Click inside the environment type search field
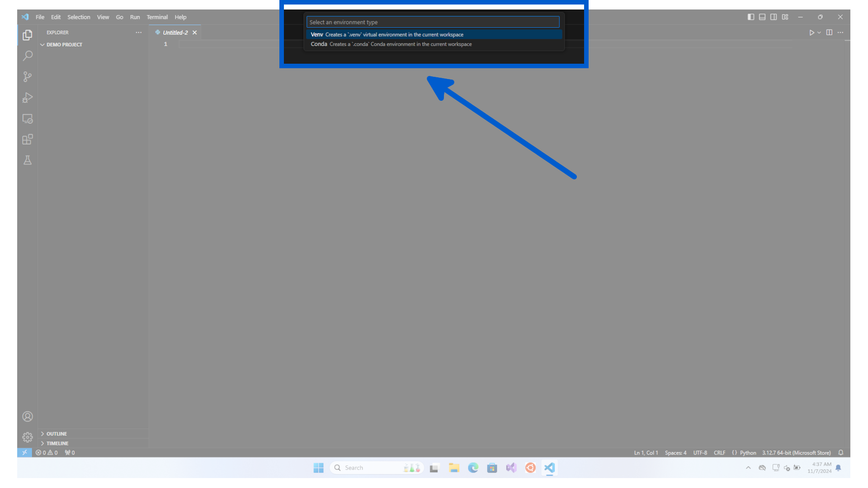This screenshot has width=868, height=488. pyautogui.click(x=433, y=22)
